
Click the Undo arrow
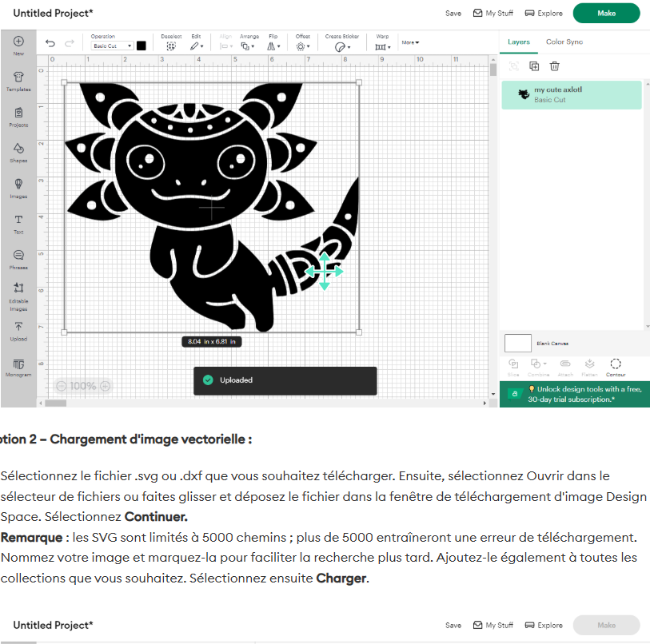50,44
